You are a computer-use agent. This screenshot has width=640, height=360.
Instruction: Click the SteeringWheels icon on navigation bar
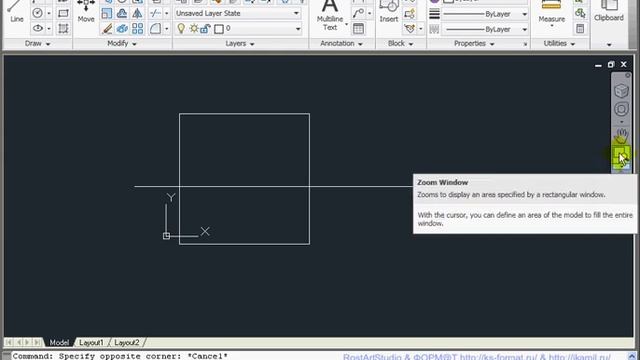click(x=621, y=109)
